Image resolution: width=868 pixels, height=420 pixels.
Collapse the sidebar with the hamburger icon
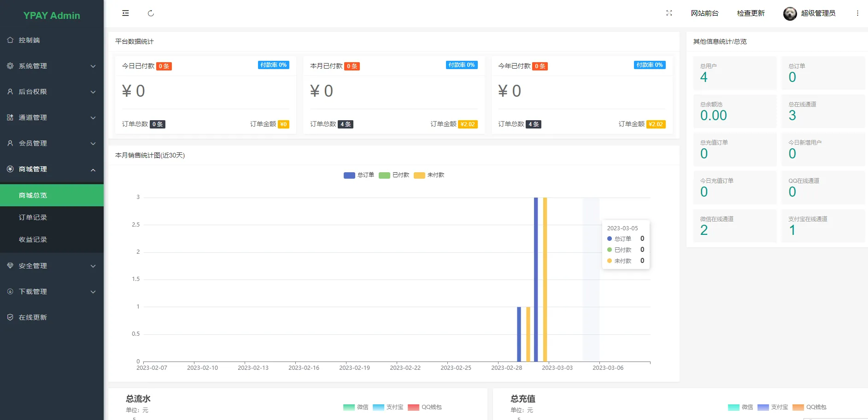[125, 13]
